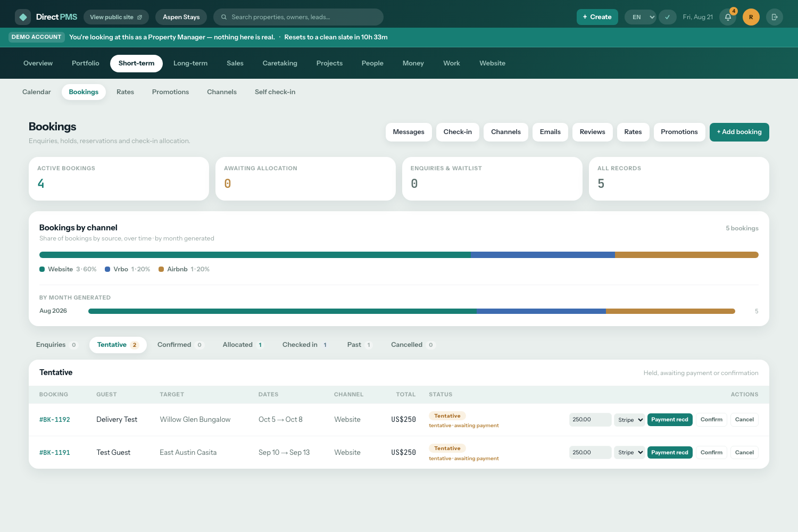The image size is (798, 532).
Task: Select the Checked in filter tab
Action: coord(304,345)
